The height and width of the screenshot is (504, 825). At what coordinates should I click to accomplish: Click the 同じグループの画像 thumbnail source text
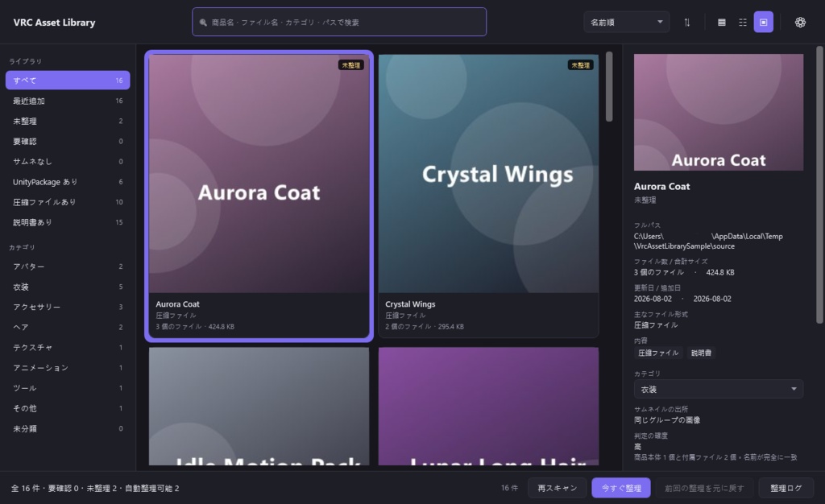click(666, 420)
